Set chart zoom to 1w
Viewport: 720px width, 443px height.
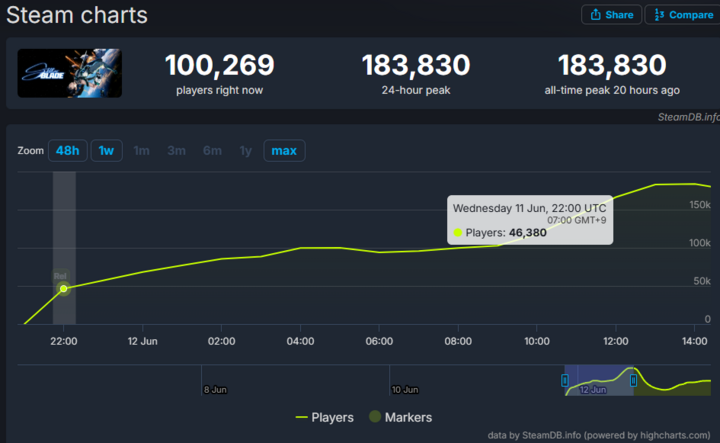[105, 151]
